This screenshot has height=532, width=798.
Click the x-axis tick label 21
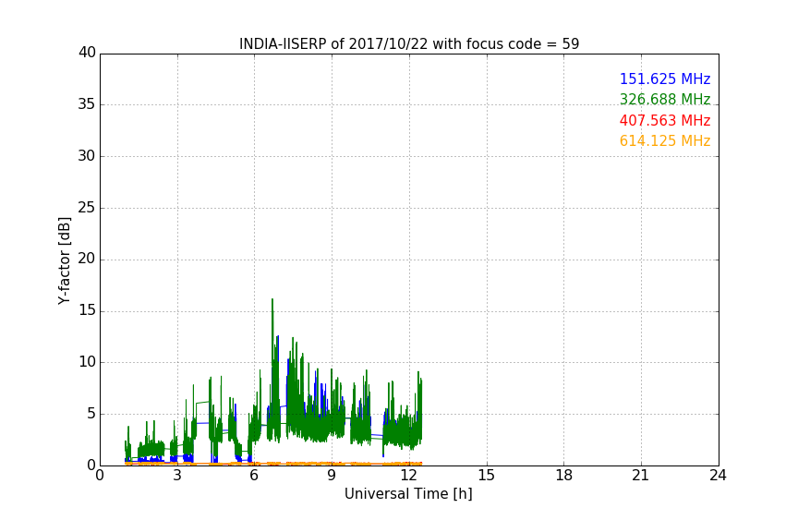(x=641, y=476)
